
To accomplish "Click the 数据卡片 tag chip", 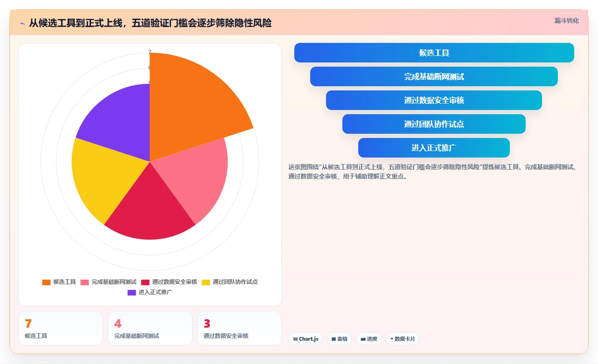I will coord(403,339).
